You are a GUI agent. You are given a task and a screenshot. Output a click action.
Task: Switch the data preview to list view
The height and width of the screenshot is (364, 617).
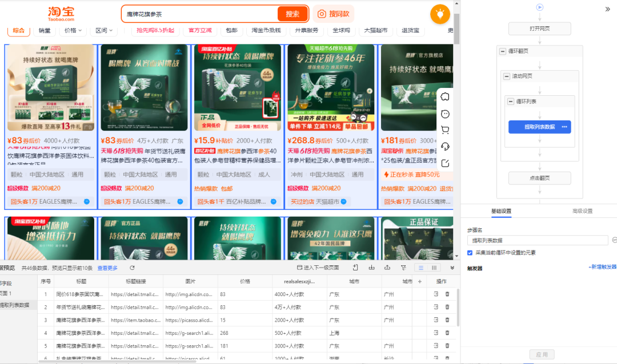(421, 268)
